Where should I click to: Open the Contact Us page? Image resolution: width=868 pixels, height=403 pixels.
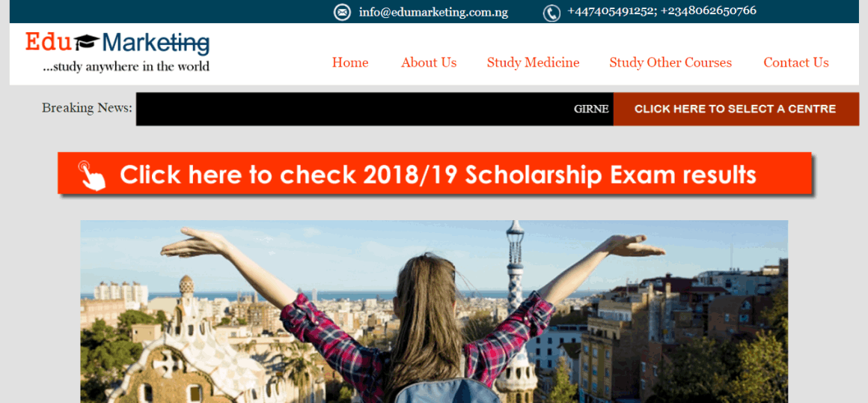tap(796, 63)
